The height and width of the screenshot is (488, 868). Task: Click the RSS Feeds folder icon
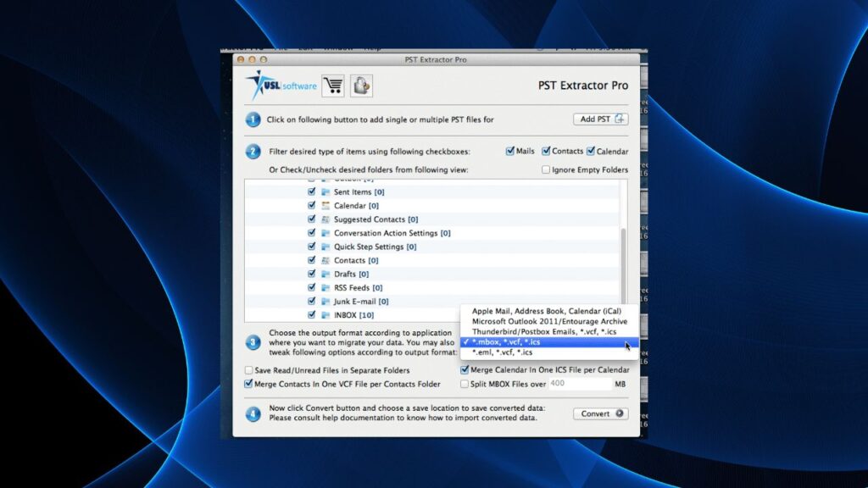325,288
